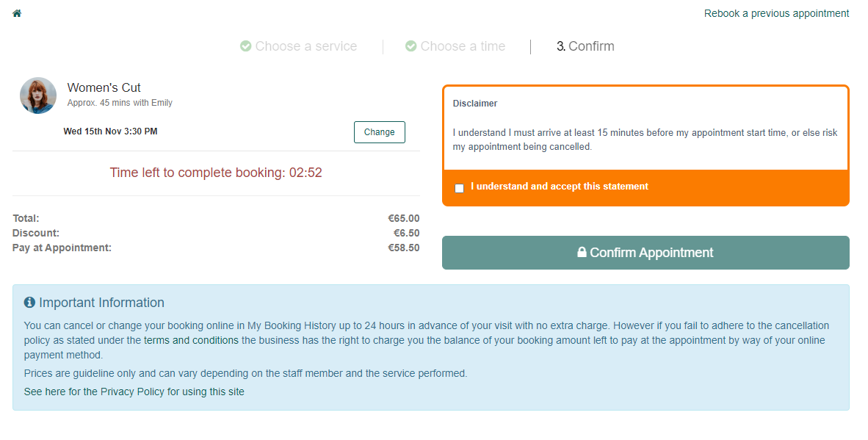Open Rebook a previous appointment

(x=776, y=13)
